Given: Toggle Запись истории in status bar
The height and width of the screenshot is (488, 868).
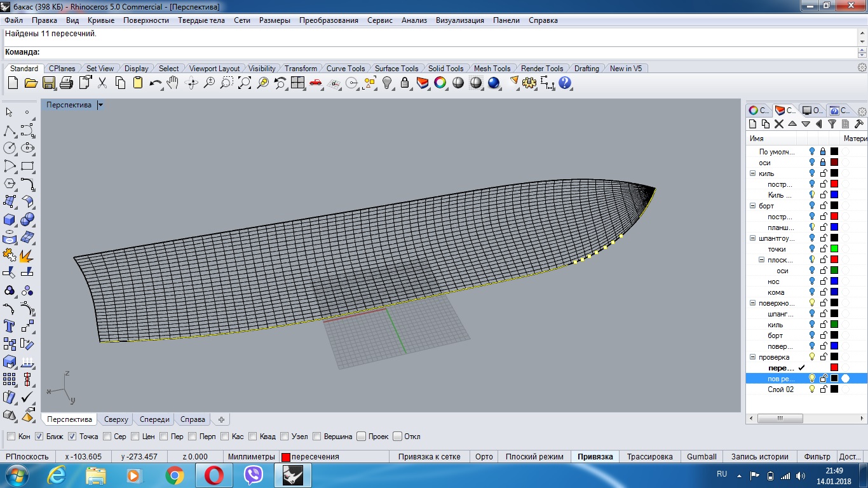Looking at the screenshot, I should click(760, 457).
